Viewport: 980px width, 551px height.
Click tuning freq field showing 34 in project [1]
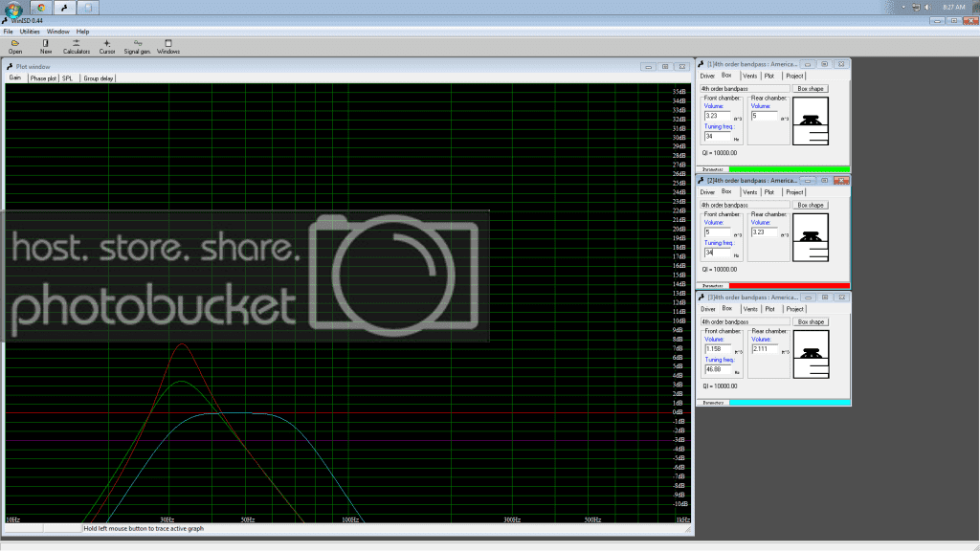click(717, 136)
